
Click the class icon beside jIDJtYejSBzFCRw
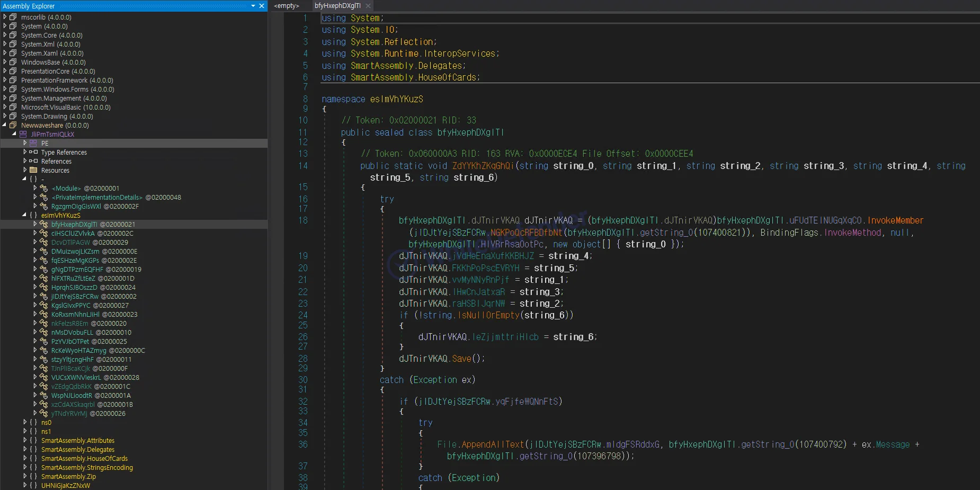click(x=44, y=296)
